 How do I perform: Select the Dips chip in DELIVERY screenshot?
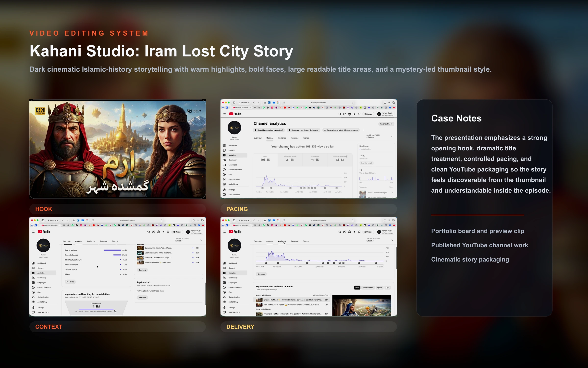tap(388, 288)
